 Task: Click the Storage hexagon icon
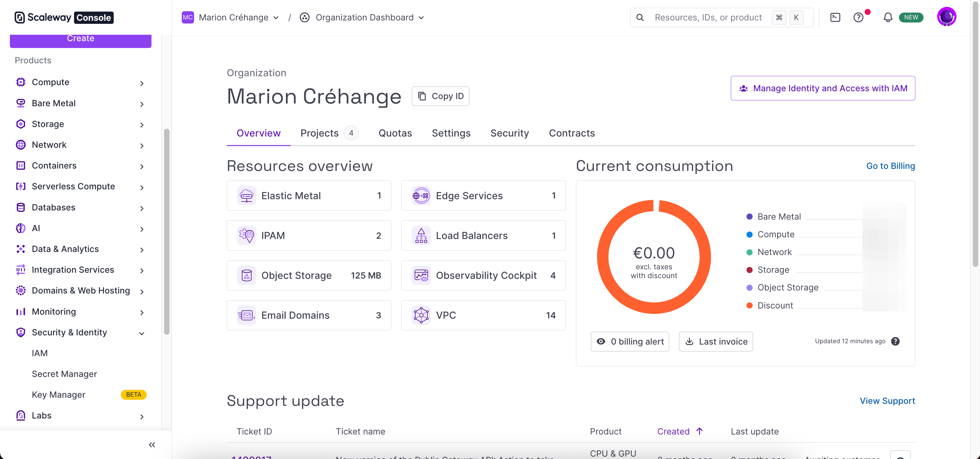[x=20, y=124]
